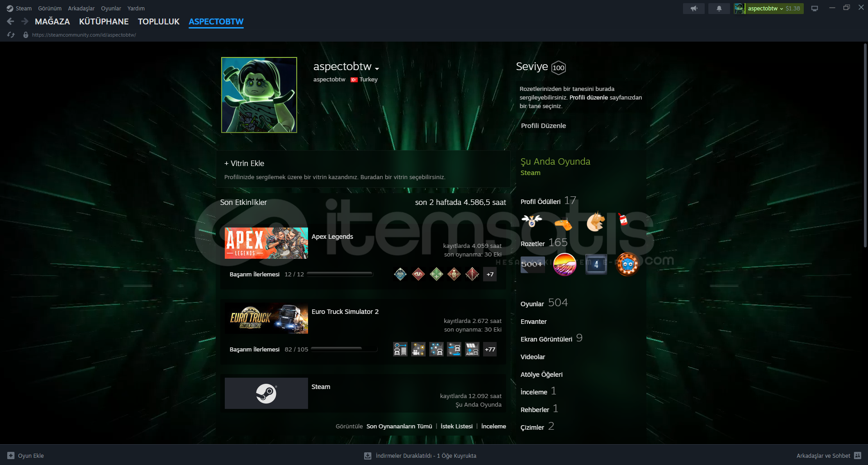Image resolution: width=868 pixels, height=465 pixels.
Task: Open the Videolar link
Action: [x=533, y=357]
